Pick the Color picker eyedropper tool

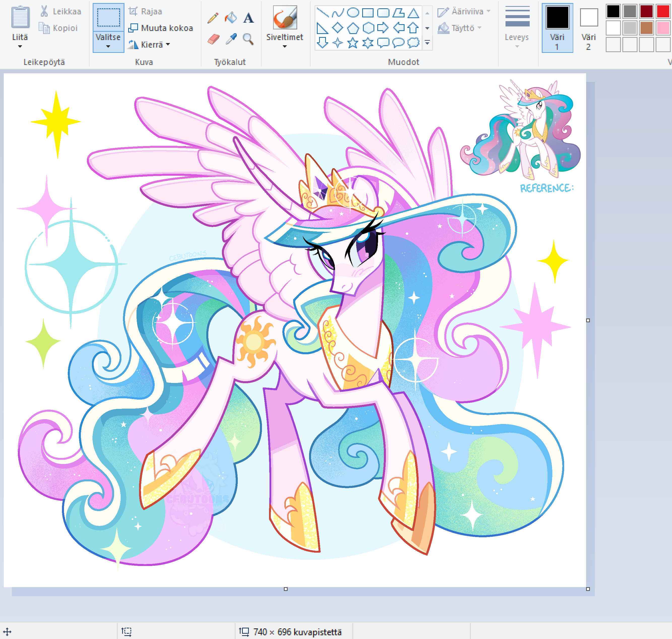point(231,39)
